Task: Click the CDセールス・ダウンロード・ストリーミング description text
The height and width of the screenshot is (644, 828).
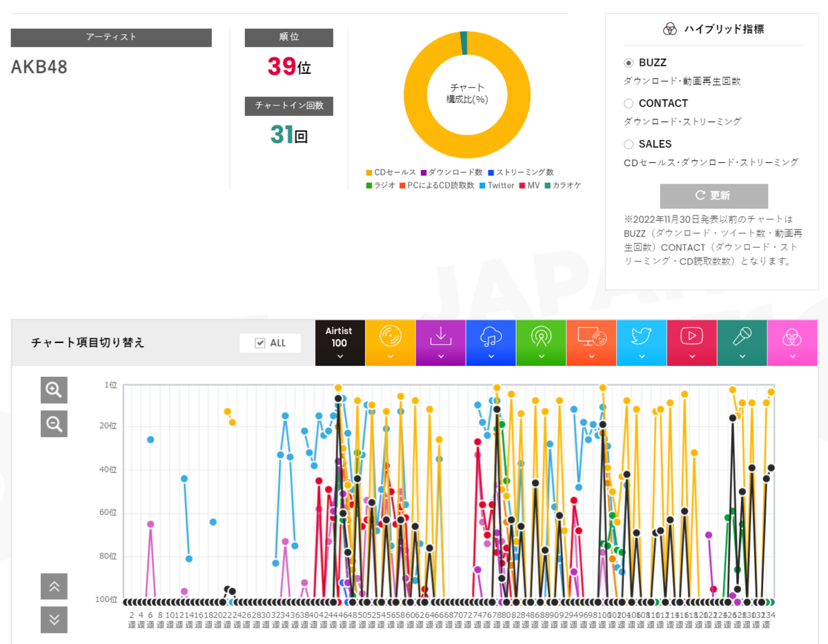Action: [711, 163]
